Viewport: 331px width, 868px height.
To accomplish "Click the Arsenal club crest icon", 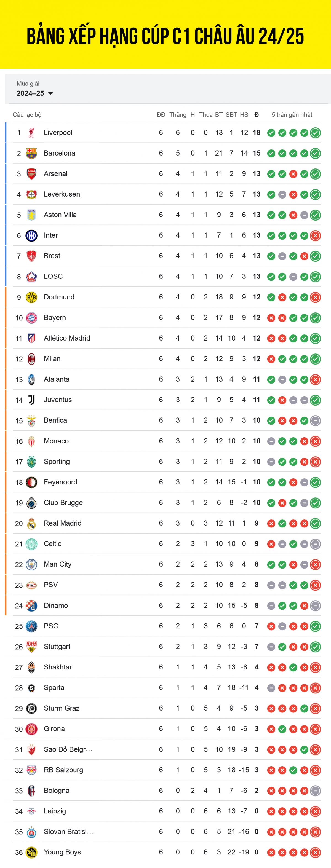I will (x=31, y=174).
